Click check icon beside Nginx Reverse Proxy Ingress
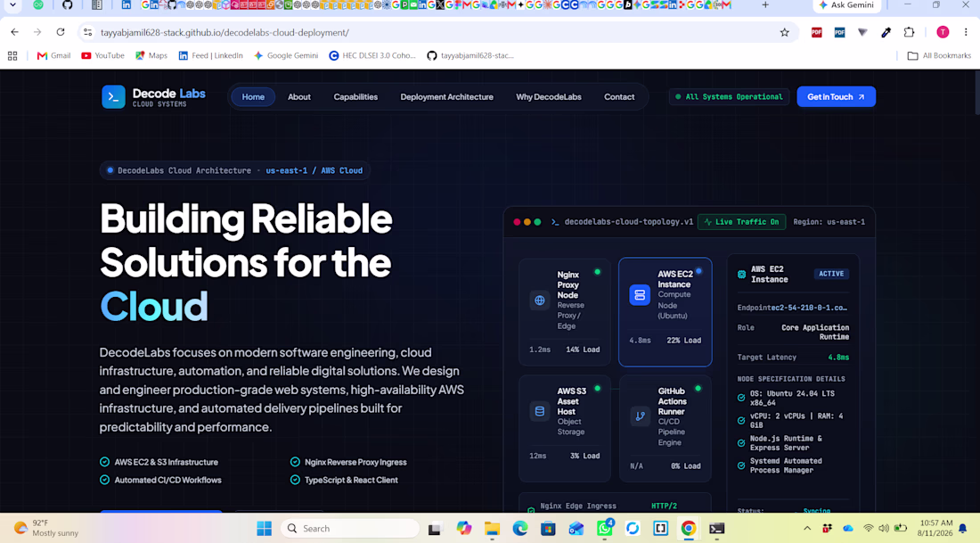Screen dimensions: 980x543 pos(295,462)
